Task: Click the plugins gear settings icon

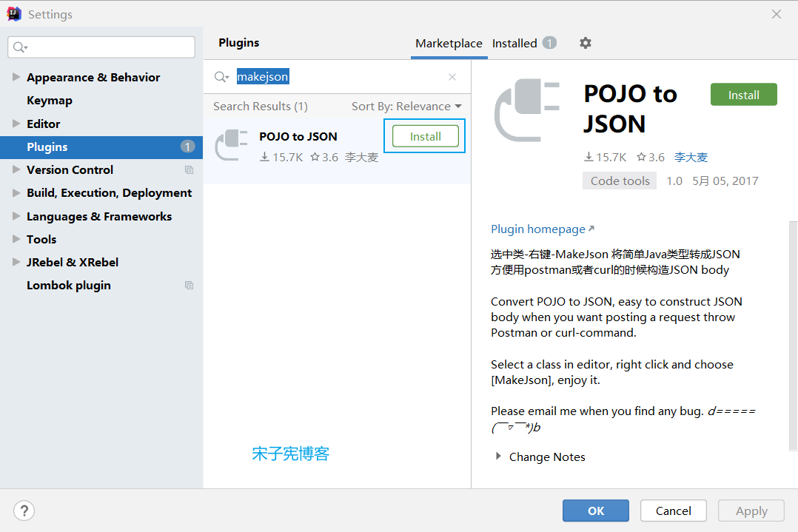Action: [585, 43]
